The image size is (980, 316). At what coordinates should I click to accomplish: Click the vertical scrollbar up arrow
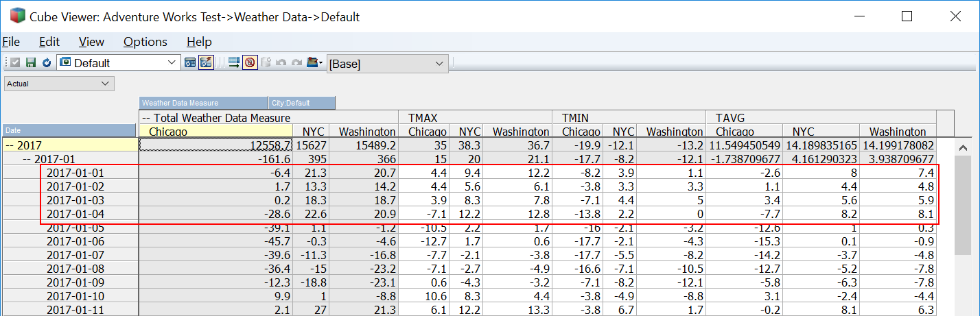963,148
